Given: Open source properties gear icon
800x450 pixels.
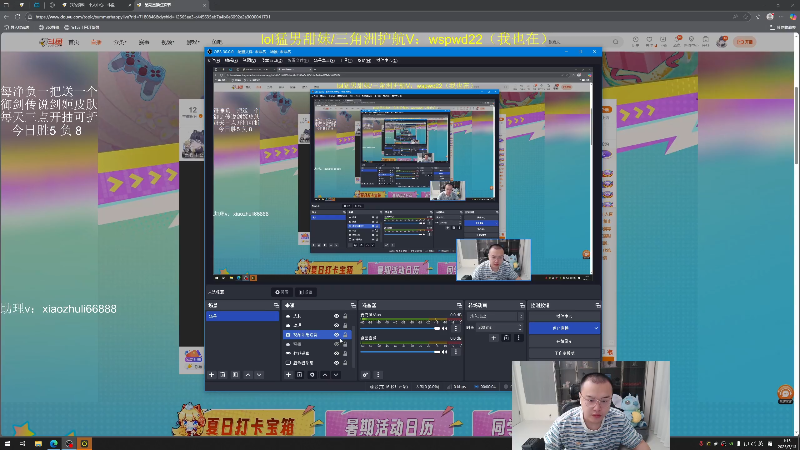Looking at the screenshot, I should point(312,374).
